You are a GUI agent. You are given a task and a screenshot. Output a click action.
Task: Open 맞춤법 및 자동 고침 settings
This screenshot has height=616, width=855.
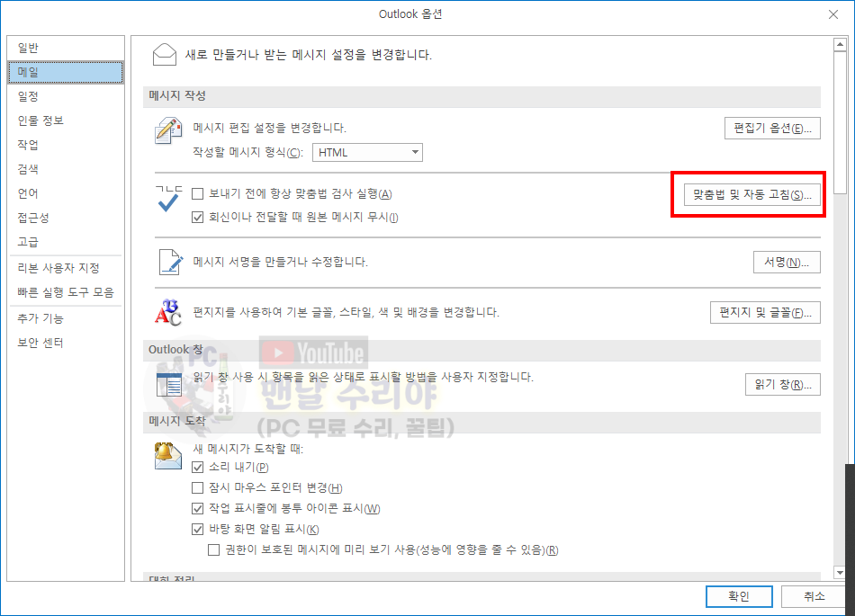[751, 195]
